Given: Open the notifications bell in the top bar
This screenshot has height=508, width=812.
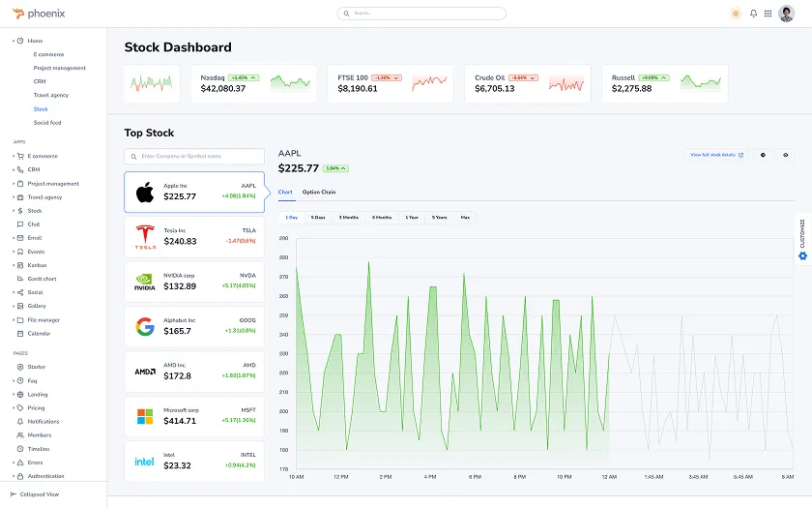Looking at the screenshot, I should (753, 14).
